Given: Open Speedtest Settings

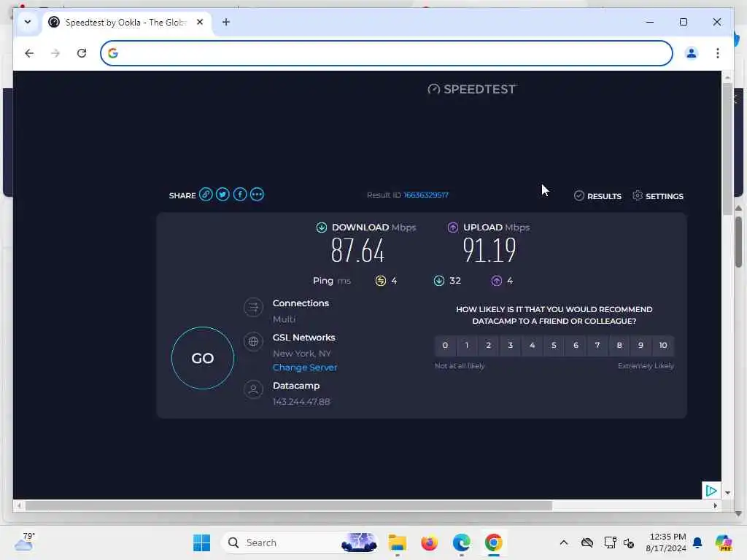Looking at the screenshot, I should (658, 195).
